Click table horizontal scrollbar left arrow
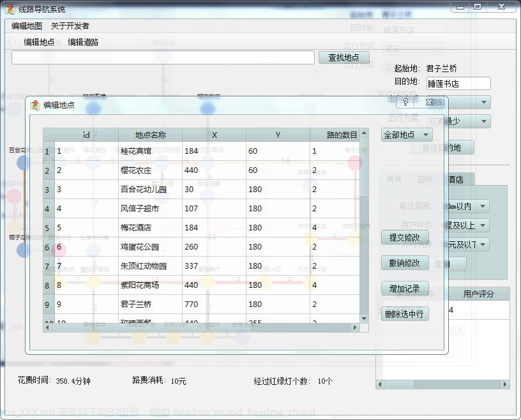The image size is (521, 420). pyautogui.click(x=47, y=327)
